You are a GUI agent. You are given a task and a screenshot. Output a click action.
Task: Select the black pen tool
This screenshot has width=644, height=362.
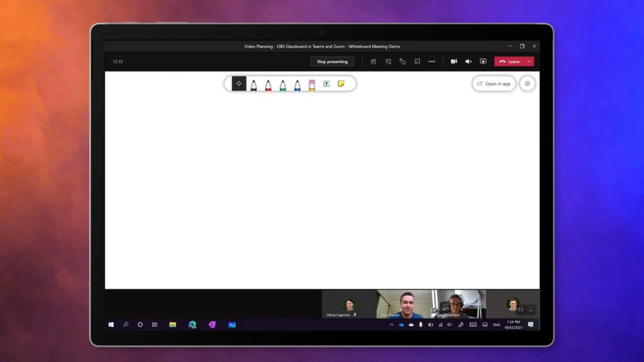(x=253, y=84)
